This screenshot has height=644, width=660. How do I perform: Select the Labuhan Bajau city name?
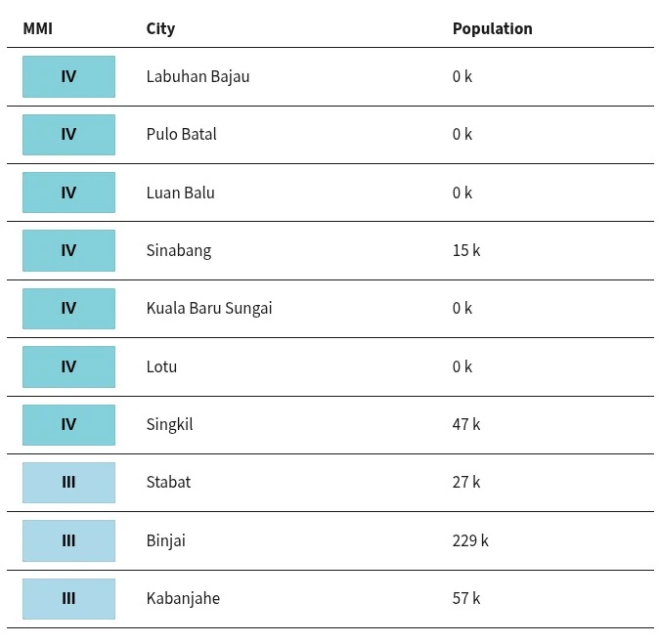click(x=198, y=77)
